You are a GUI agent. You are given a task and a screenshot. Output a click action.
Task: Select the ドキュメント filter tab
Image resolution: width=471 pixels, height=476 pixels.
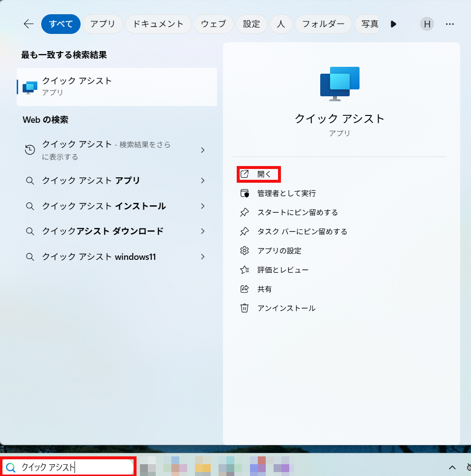(x=158, y=24)
